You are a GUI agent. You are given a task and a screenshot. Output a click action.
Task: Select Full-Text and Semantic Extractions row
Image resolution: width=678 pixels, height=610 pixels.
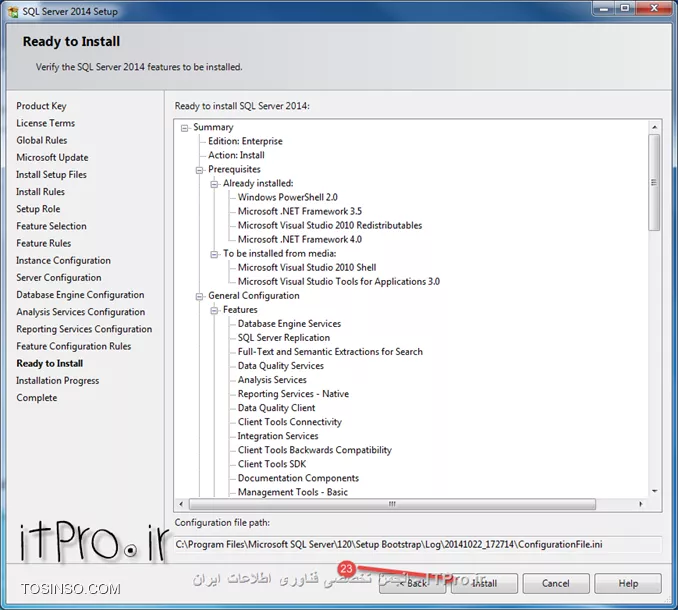coord(330,352)
